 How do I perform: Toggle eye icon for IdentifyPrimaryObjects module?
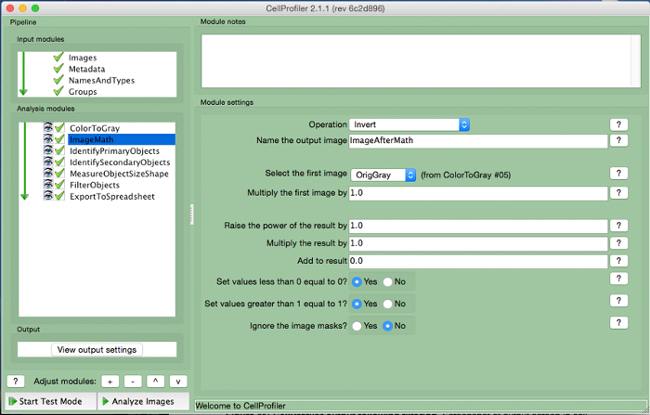coord(47,151)
